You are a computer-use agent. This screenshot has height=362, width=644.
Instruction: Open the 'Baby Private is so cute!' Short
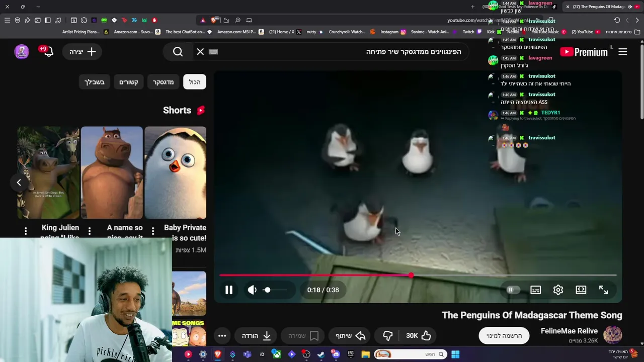pyautogui.click(x=175, y=172)
